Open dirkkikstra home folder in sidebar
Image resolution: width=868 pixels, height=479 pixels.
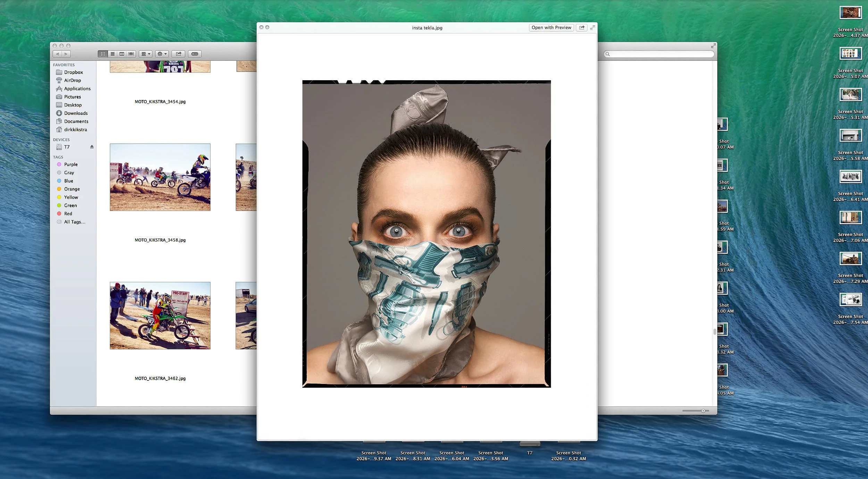(73, 129)
